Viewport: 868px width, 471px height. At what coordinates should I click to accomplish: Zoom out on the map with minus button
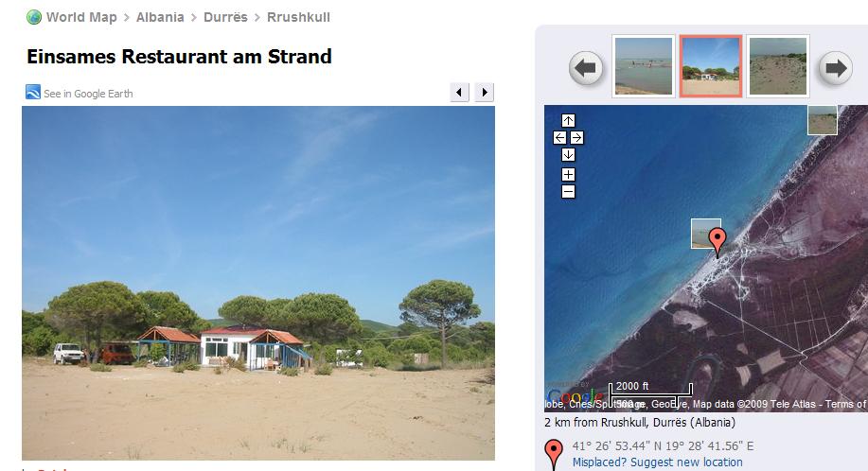(568, 192)
